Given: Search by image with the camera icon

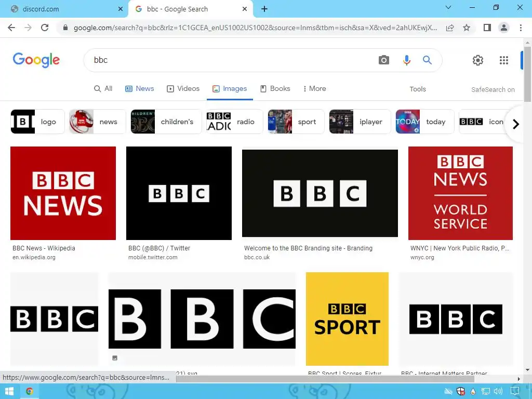Looking at the screenshot, I should click(x=384, y=60).
